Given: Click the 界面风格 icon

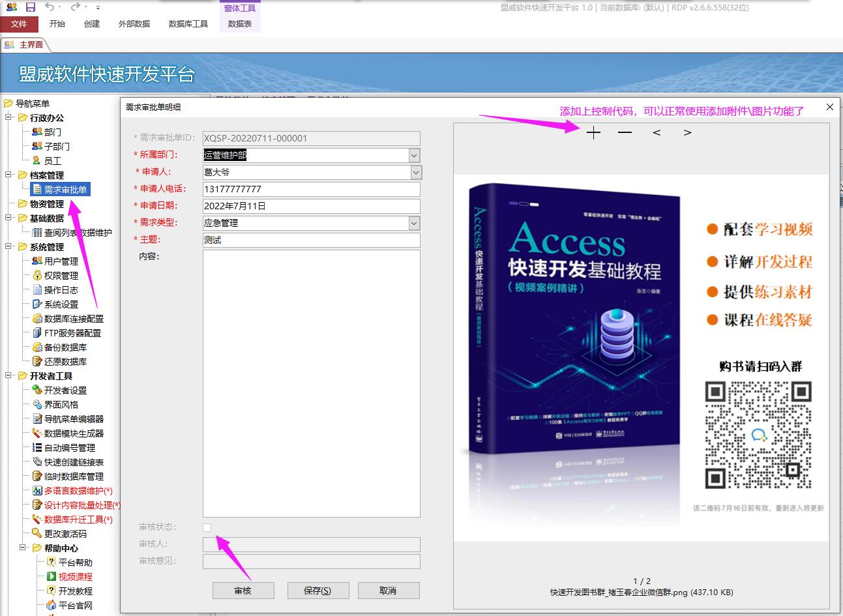Looking at the screenshot, I should pos(37,404).
